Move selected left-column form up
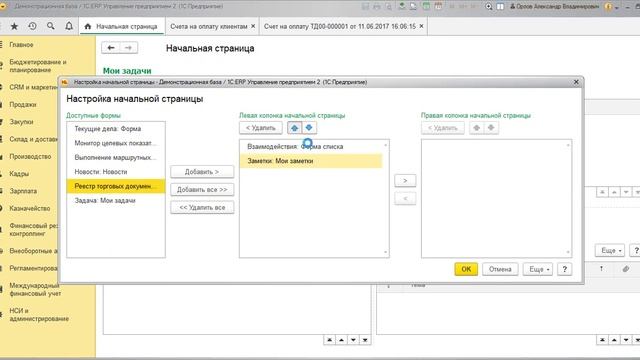This screenshot has width=640, height=360. [x=294, y=128]
